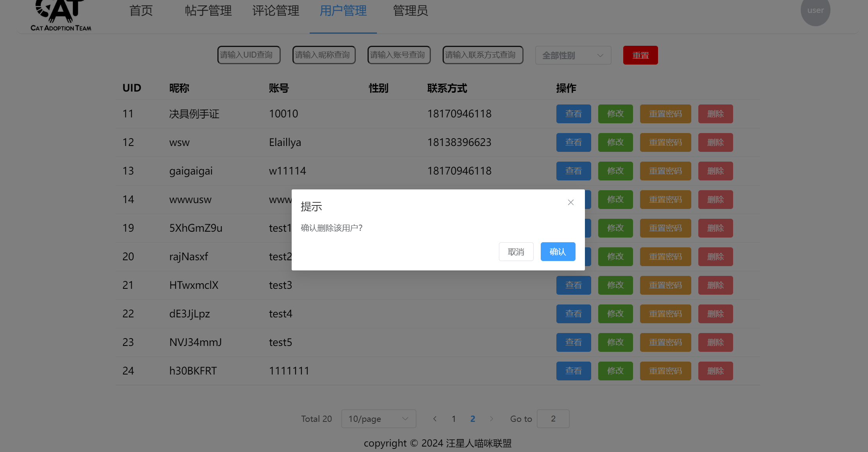Click the UID search input field
This screenshot has height=452, width=868.
(249, 55)
